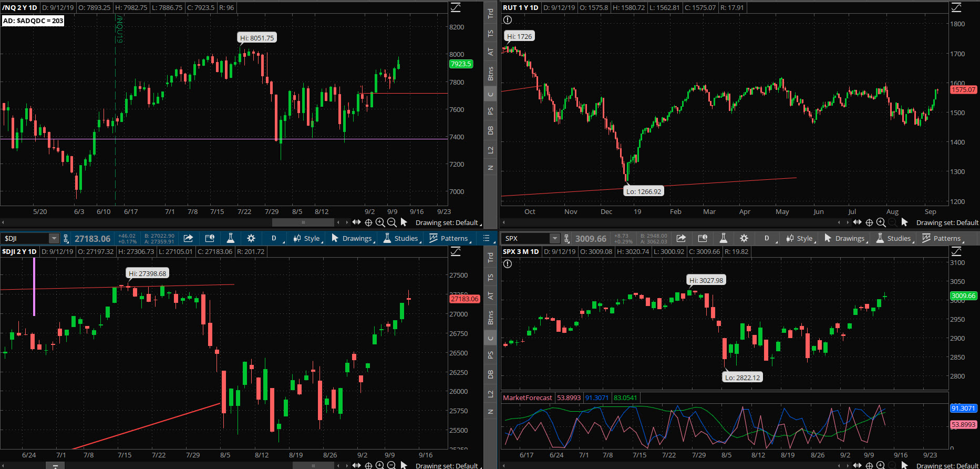This screenshot has width=980, height=469.
Task: Toggle the Btns side tab beside the /NQ chart
Action: pyautogui.click(x=490, y=74)
